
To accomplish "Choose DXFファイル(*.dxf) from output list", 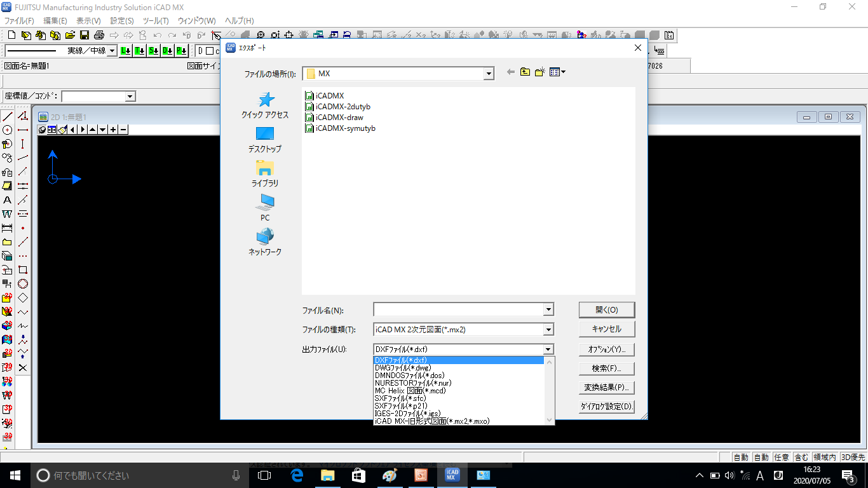I will [459, 360].
